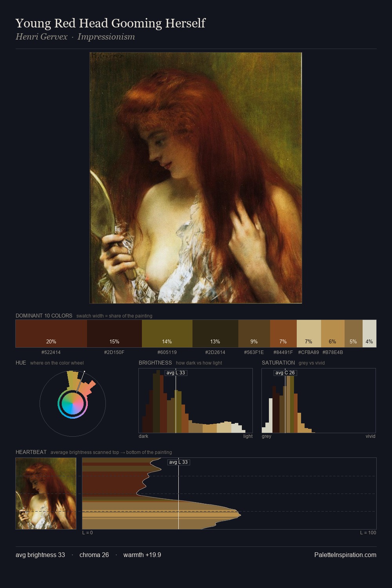Open PaletteInspiration.com link
392x588 pixels.
pyautogui.click(x=345, y=555)
